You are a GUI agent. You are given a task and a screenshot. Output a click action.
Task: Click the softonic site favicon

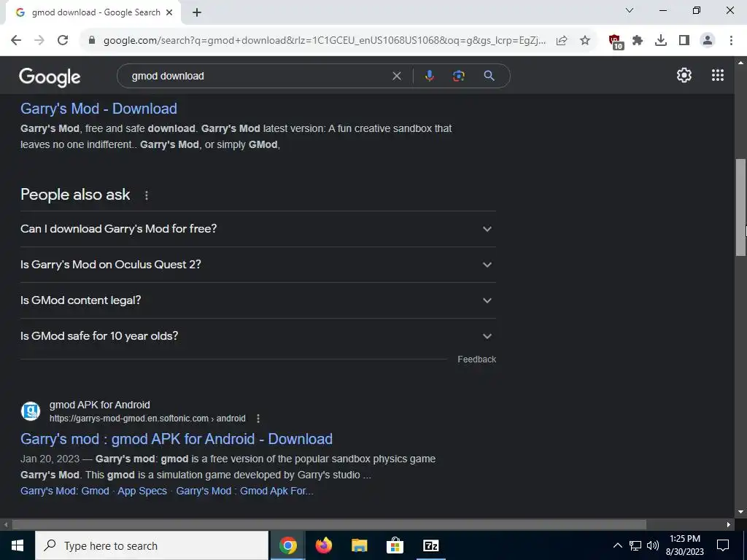(31, 411)
